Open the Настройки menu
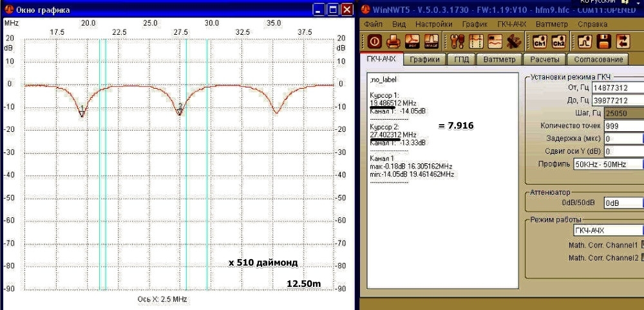644x310 pixels. tap(433, 24)
